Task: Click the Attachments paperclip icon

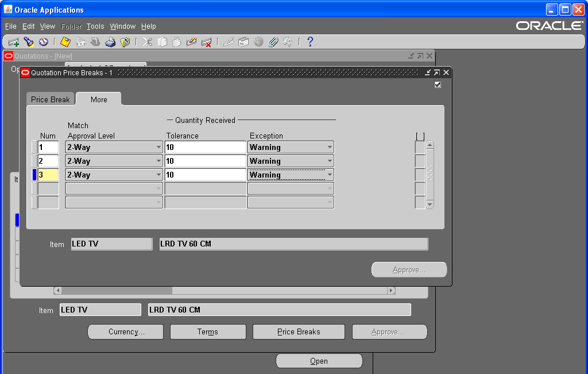Action: [273, 42]
